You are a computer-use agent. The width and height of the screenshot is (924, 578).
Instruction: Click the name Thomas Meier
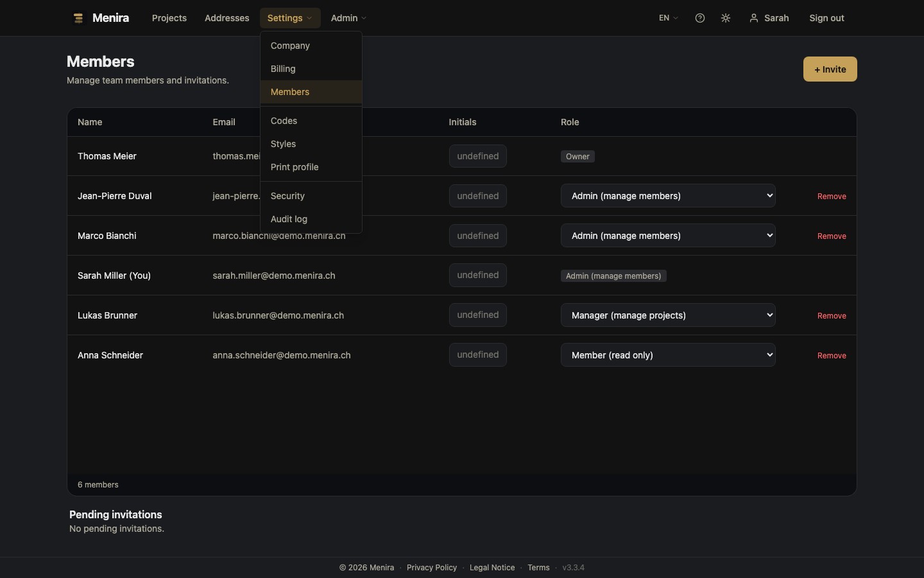pyautogui.click(x=107, y=156)
